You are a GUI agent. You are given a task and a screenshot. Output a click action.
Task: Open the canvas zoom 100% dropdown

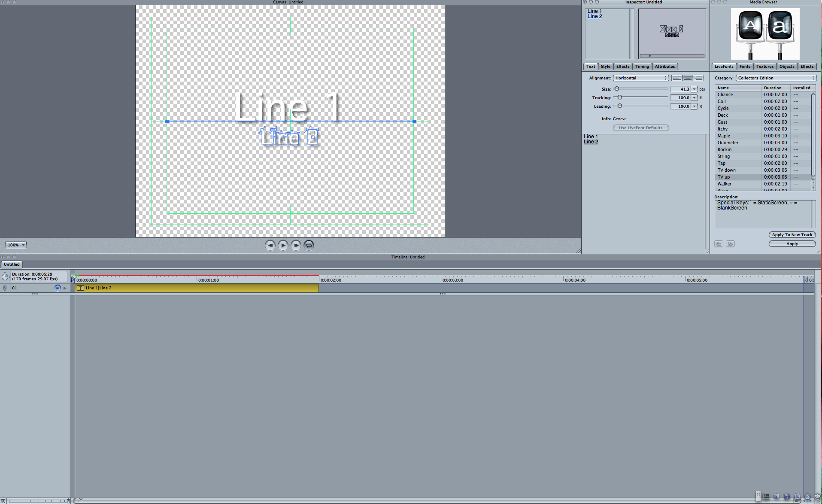16,245
